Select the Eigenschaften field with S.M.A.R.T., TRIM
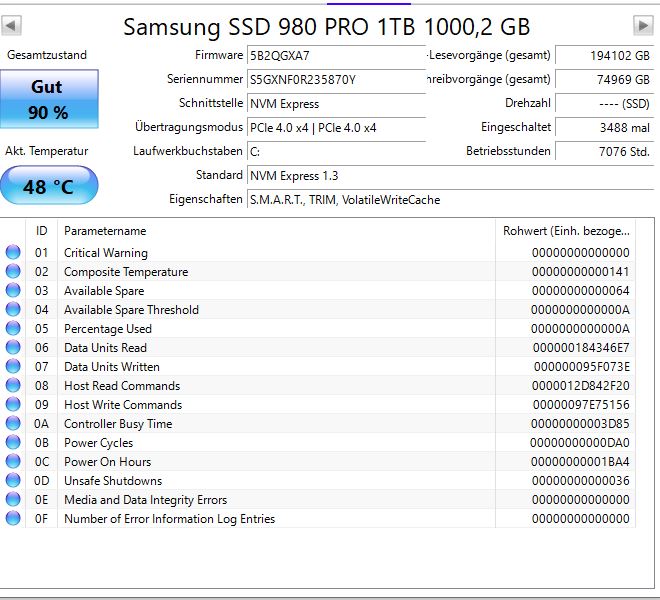Viewport: 660px width, 600px height. click(x=450, y=200)
